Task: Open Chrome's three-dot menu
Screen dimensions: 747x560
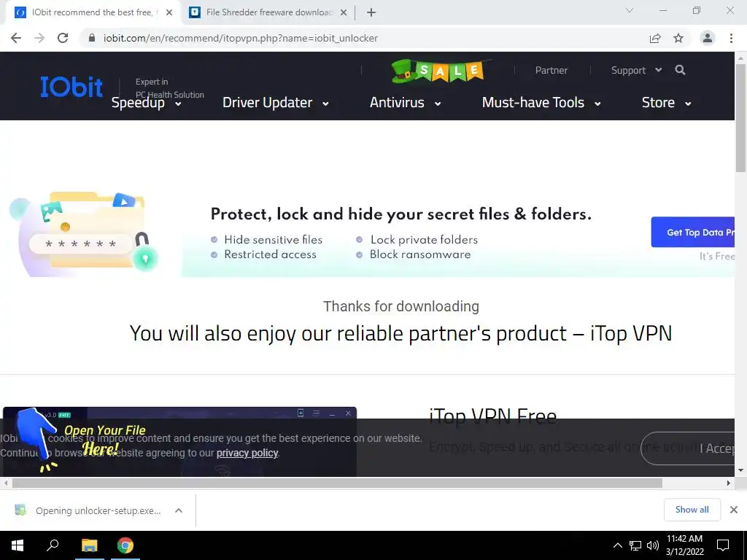Action: tap(731, 38)
